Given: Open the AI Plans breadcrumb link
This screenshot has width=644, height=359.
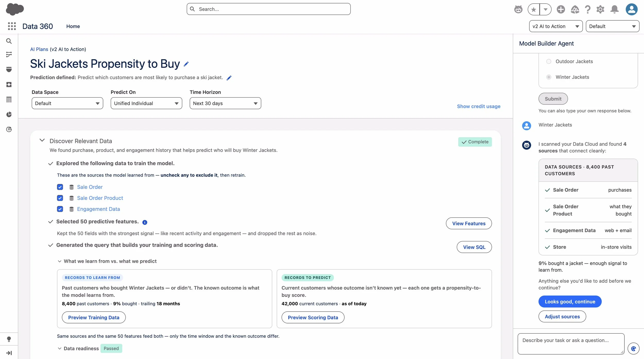Looking at the screenshot, I should [x=39, y=49].
